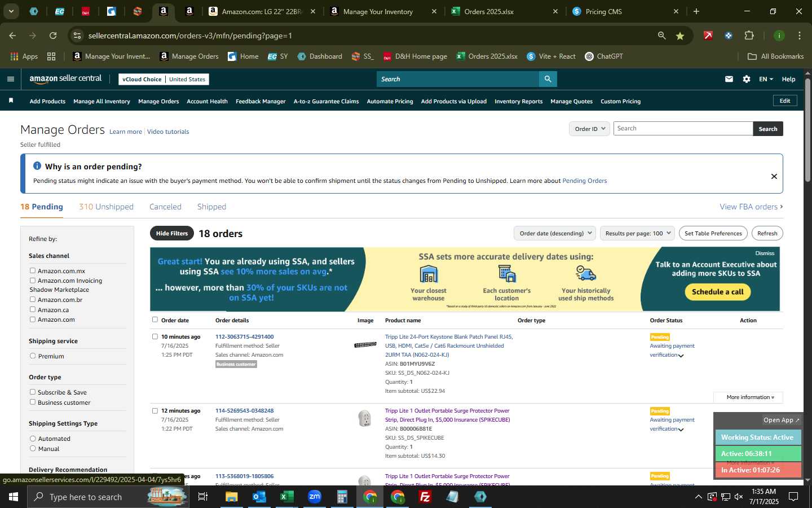
Task: Select the Automated shipping settings radio
Action: [33, 438]
